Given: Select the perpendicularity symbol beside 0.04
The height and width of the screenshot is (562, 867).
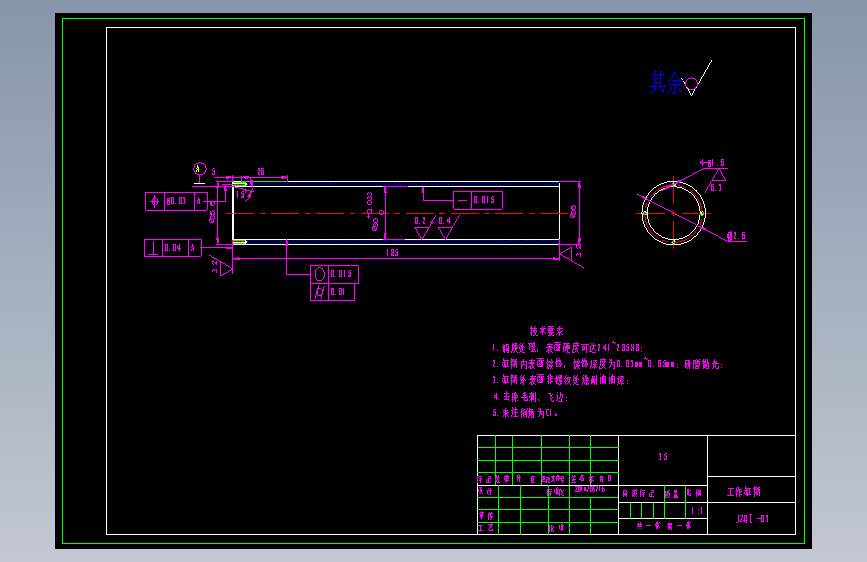Looking at the screenshot, I should [x=153, y=248].
